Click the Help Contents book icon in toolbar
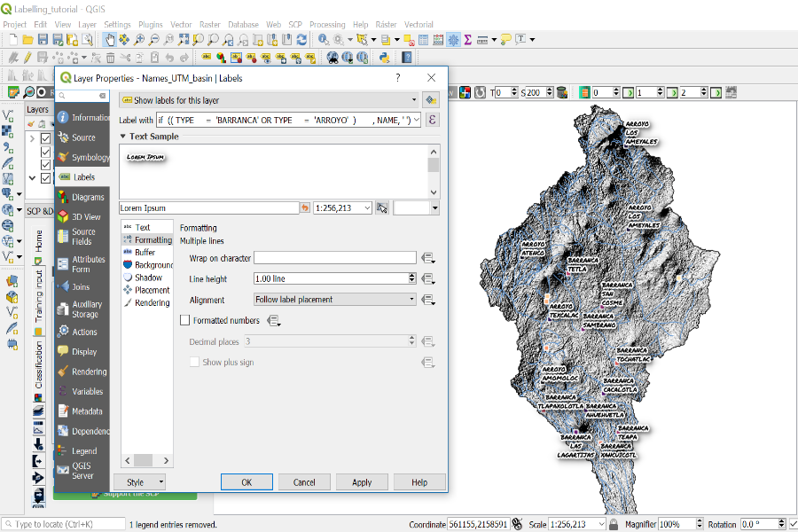The height and width of the screenshot is (532, 798). point(407,58)
